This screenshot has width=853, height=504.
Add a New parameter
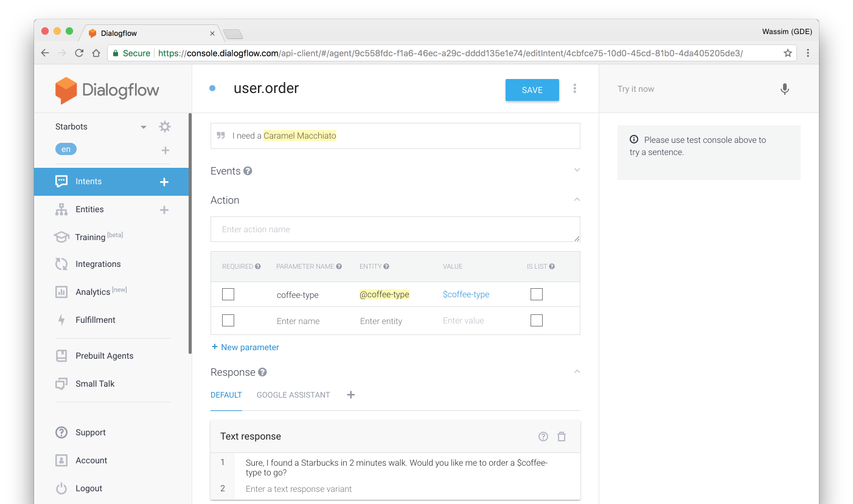point(245,347)
